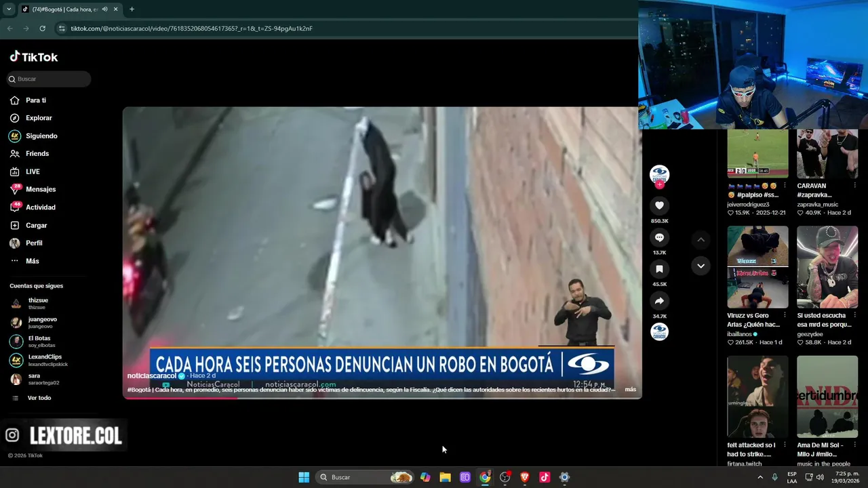The width and height of the screenshot is (868, 488).
Task: Go to previous video arrow
Action: click(701, 239)
